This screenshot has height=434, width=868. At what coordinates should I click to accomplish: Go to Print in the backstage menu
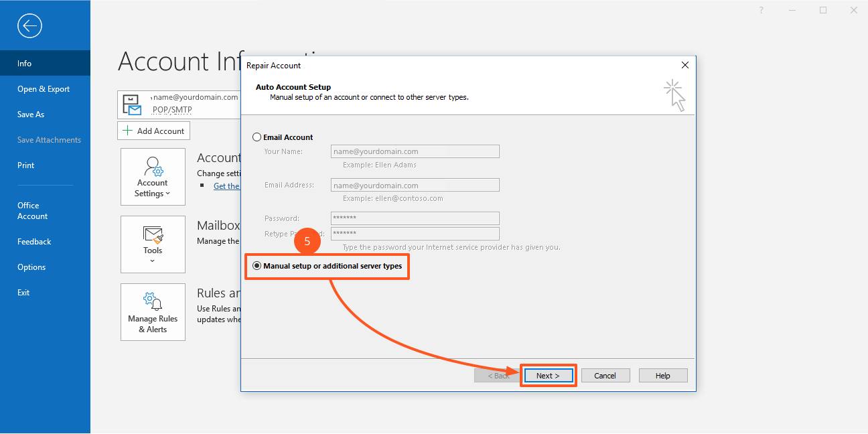pyautogui.click(x=26, y=165)
